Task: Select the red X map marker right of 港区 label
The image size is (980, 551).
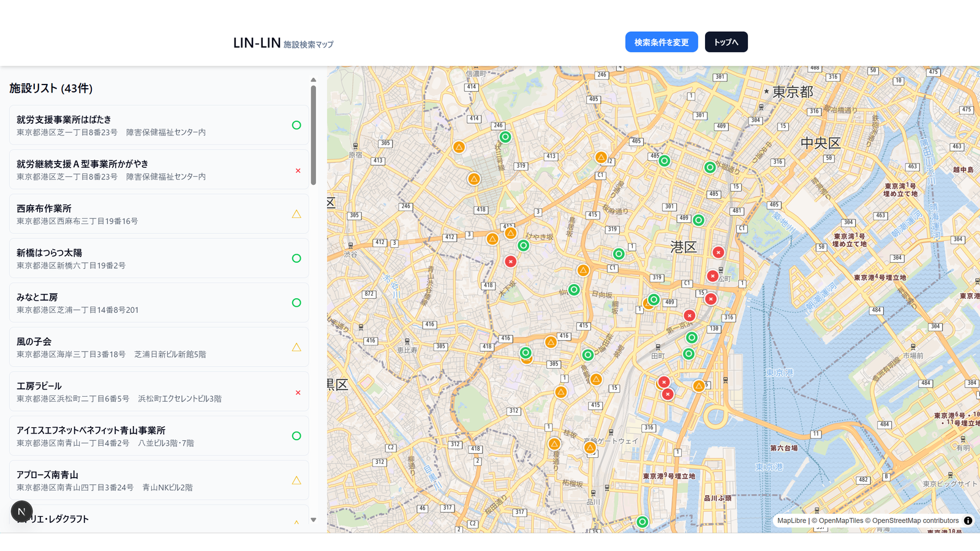Action: click(718, 252)
